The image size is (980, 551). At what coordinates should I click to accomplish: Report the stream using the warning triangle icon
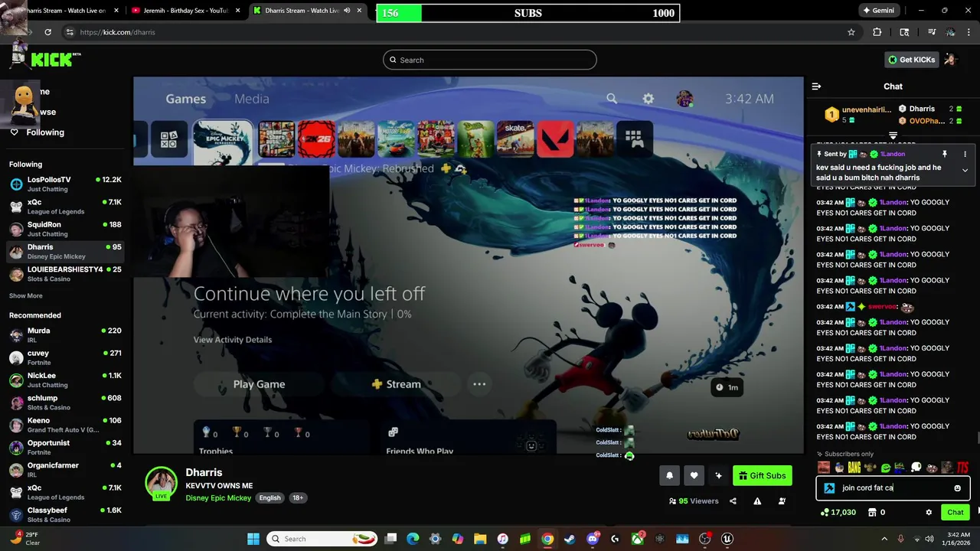coord(757,501)
